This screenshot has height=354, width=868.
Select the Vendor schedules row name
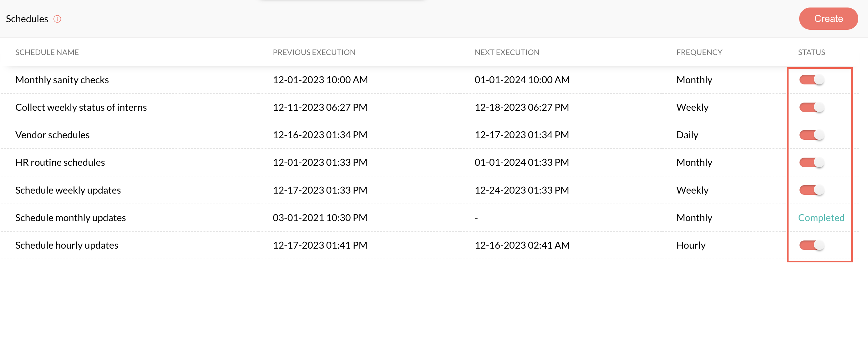52,135
